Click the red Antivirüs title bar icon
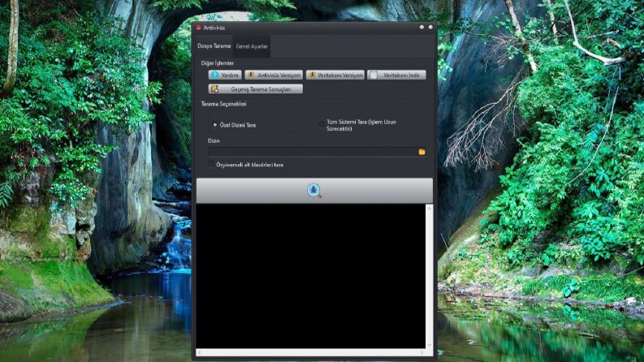 198,28
